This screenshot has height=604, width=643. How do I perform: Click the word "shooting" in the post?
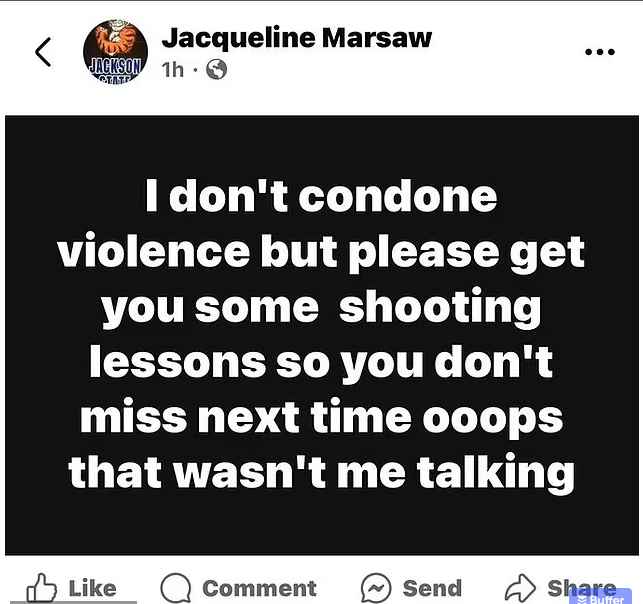[440, 308]
